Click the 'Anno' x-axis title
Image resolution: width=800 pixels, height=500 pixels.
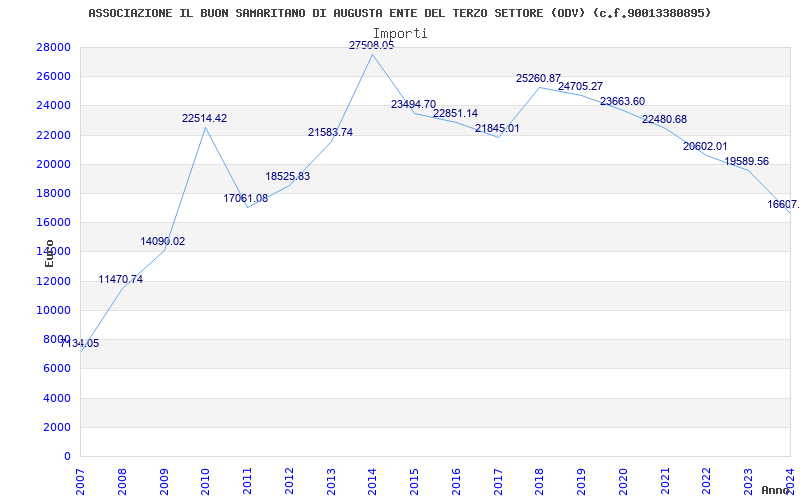point(776,490)
